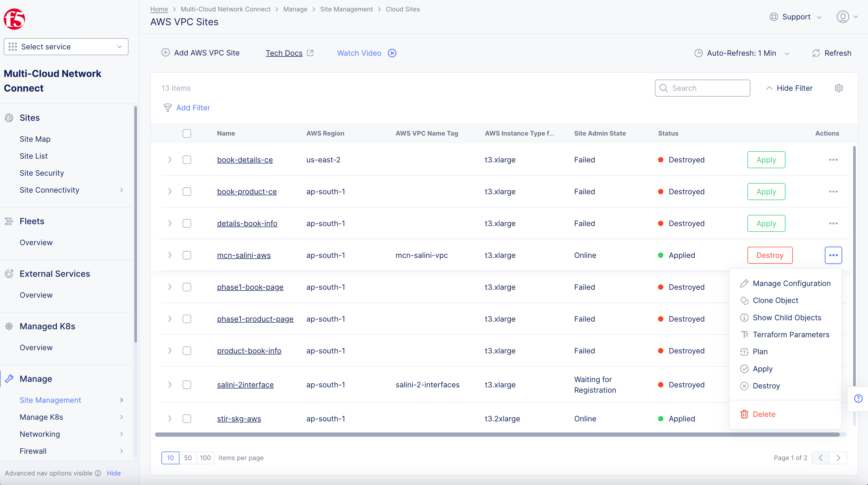Set 50 items per page
This screenshot has height=485, width=868.
(x=188, y=458)
